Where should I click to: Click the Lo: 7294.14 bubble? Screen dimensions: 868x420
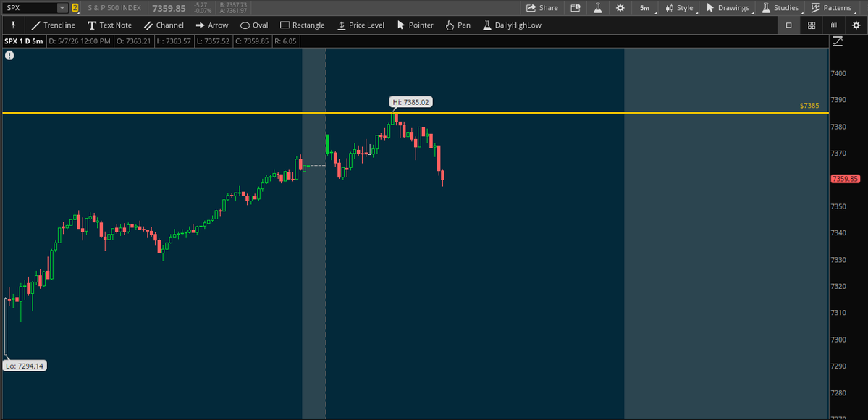[25, 366]
